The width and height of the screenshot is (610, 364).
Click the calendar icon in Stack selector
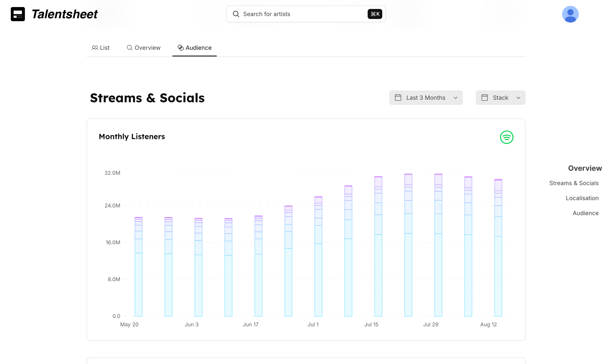click(x=484, y=98)
